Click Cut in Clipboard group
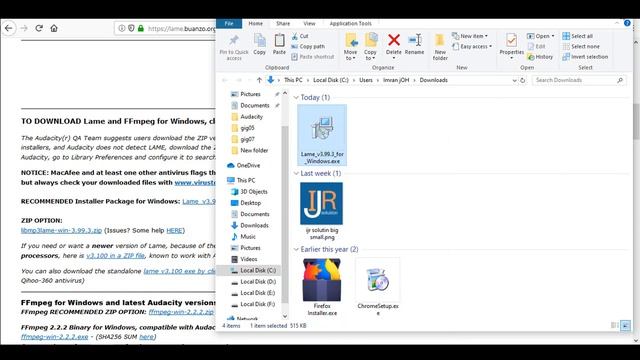Image resolution: width=640 pixels, height=360 pixels. click(x=300, y=36)
